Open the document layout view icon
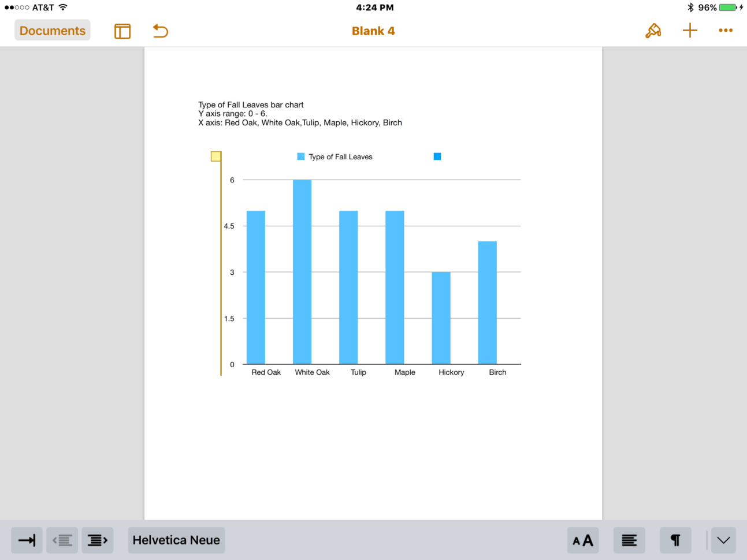747x560 pixels. tap(122, 31)
